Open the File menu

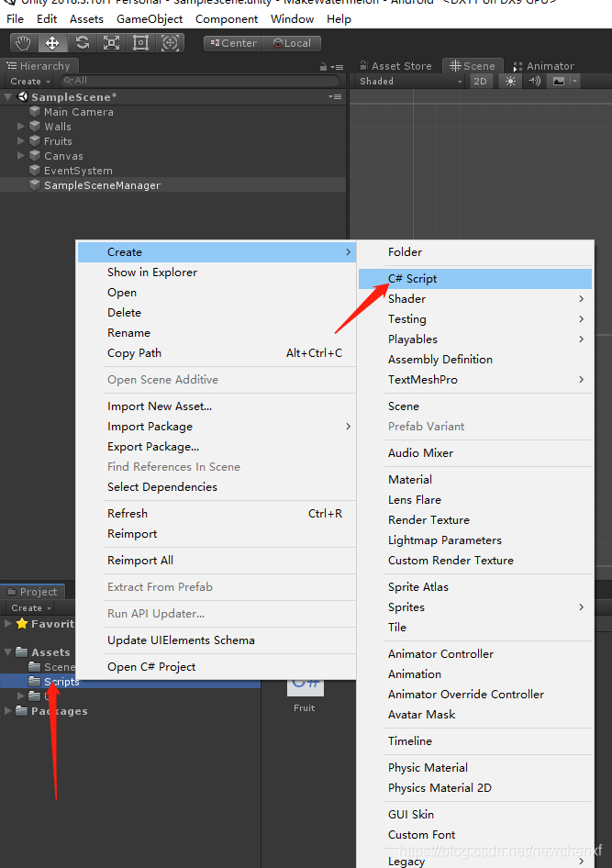coord(15,19)
